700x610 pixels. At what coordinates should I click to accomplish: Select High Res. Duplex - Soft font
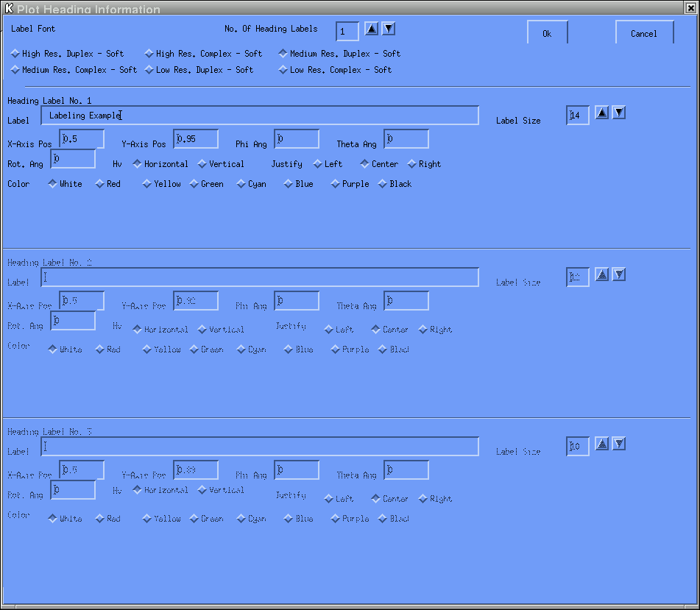(67, 54)
